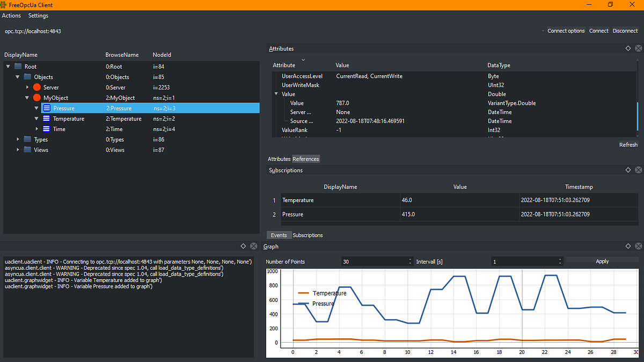Collapse the Root tree node
The height and width of the screenshot is (362, 644).
8,67
